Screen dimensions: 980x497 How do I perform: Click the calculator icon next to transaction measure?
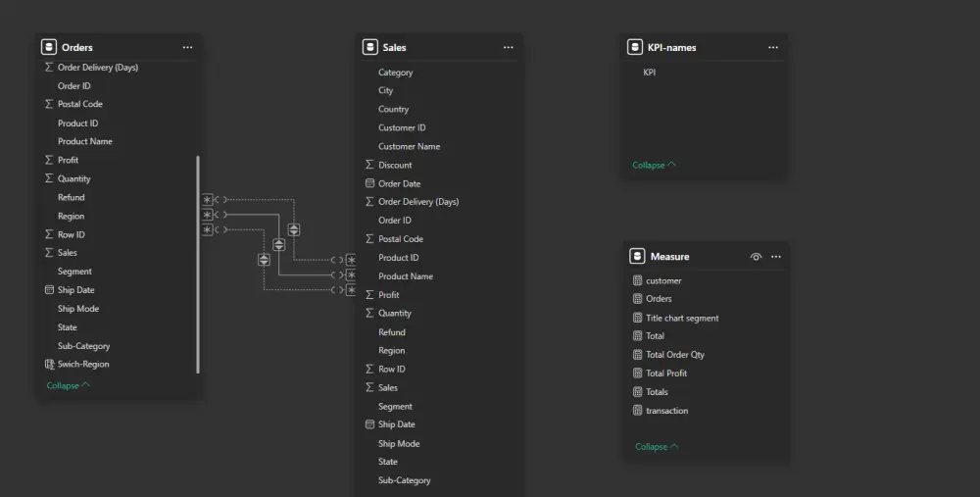(x=638, y=411)
